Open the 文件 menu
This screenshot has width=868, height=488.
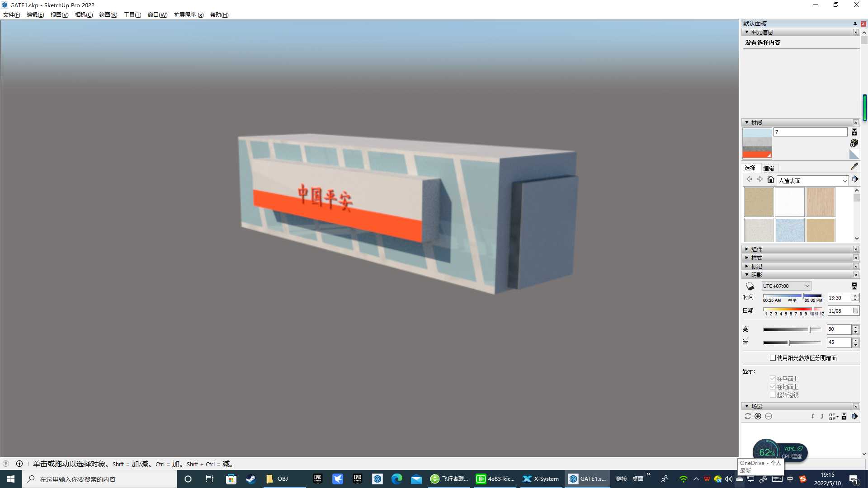[12, 15]
